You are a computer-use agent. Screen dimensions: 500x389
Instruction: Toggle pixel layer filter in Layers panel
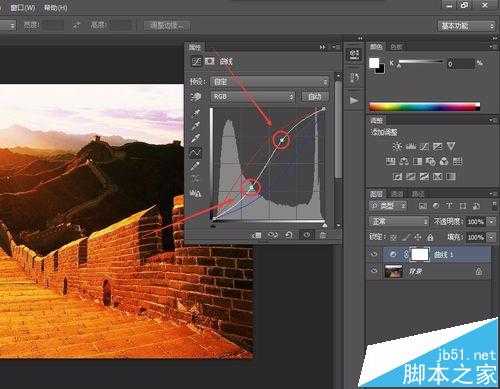[x=422, y=206]
